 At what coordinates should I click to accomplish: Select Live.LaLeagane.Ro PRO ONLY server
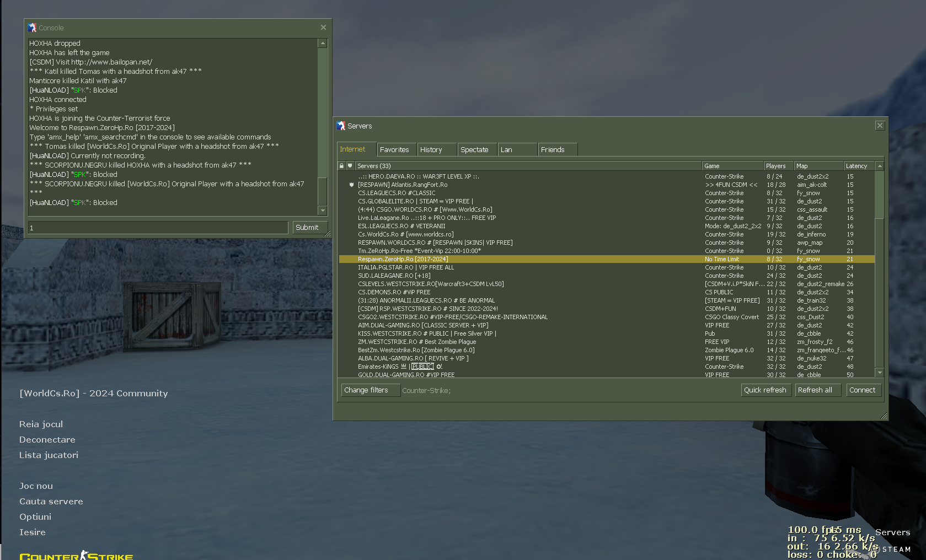tap(607, 218)
